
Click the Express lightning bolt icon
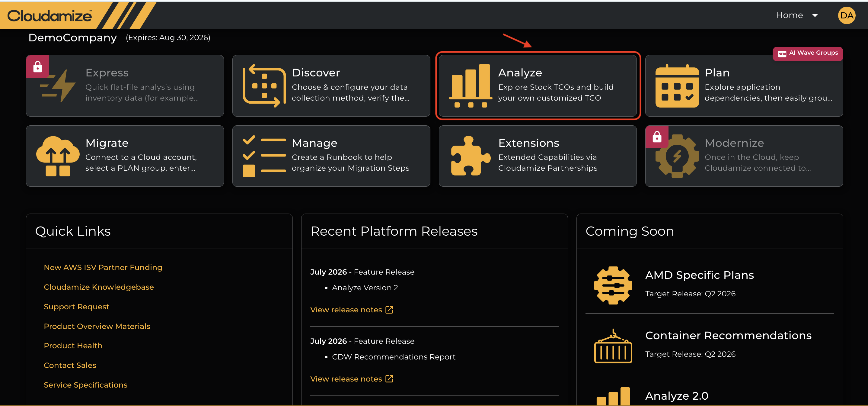pos(58,86)
